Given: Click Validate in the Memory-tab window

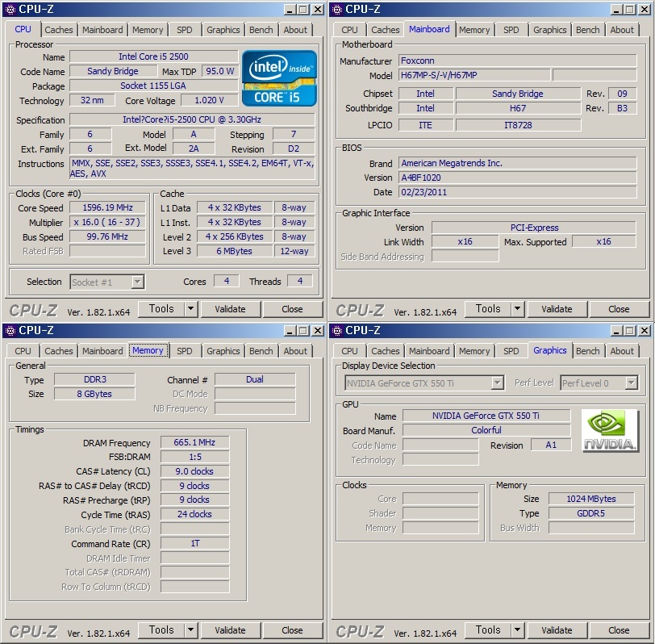Looking at the screenshot, I should click(230, 630).
